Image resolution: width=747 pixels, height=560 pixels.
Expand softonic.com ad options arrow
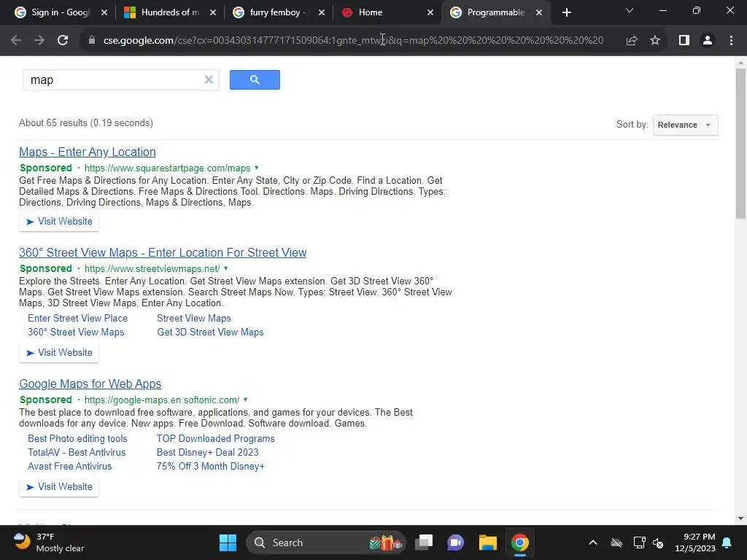click(x=245, y=400)
